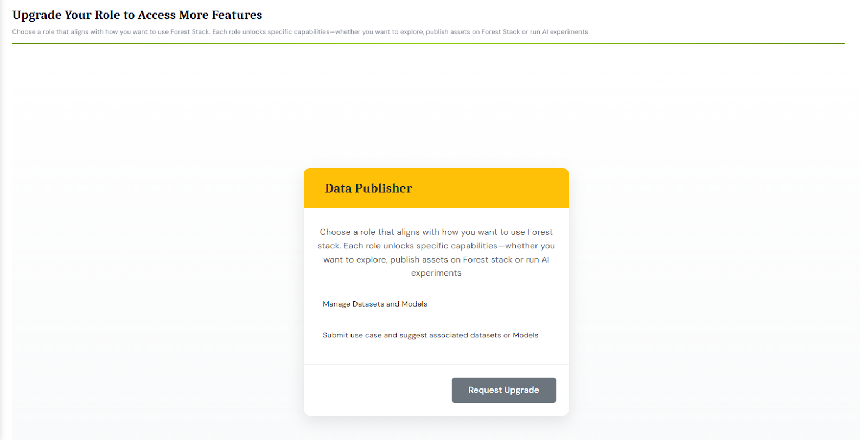
Task: Click the word "Role" in the page heading
Action: click(107, 15)
